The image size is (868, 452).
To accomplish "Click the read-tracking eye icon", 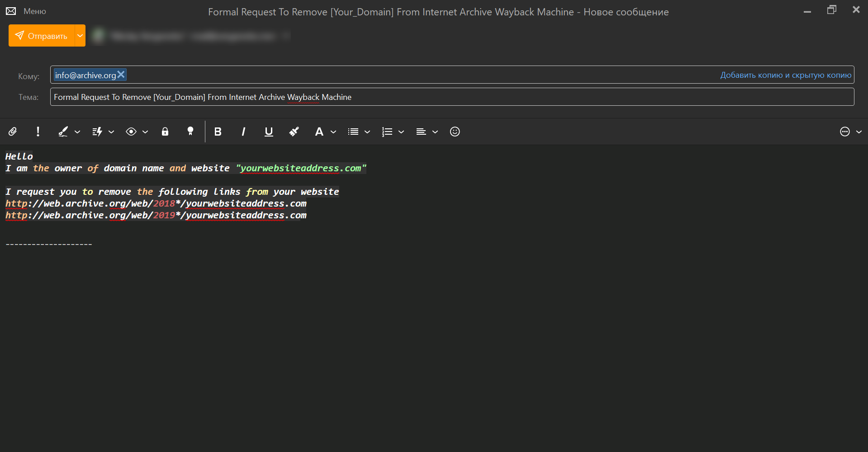I will [131, 132].
